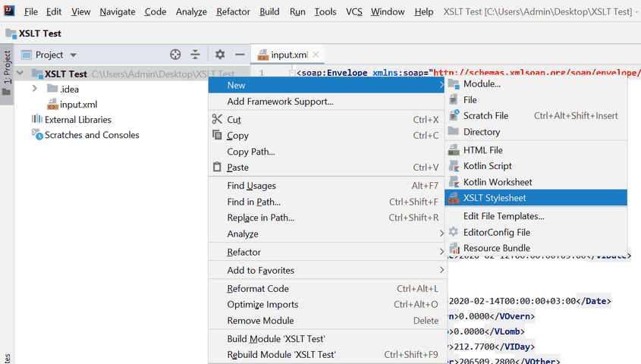Screen dimensions: 641x364
Task: Open the Project view dropdown
Action: tap(74, 55)
